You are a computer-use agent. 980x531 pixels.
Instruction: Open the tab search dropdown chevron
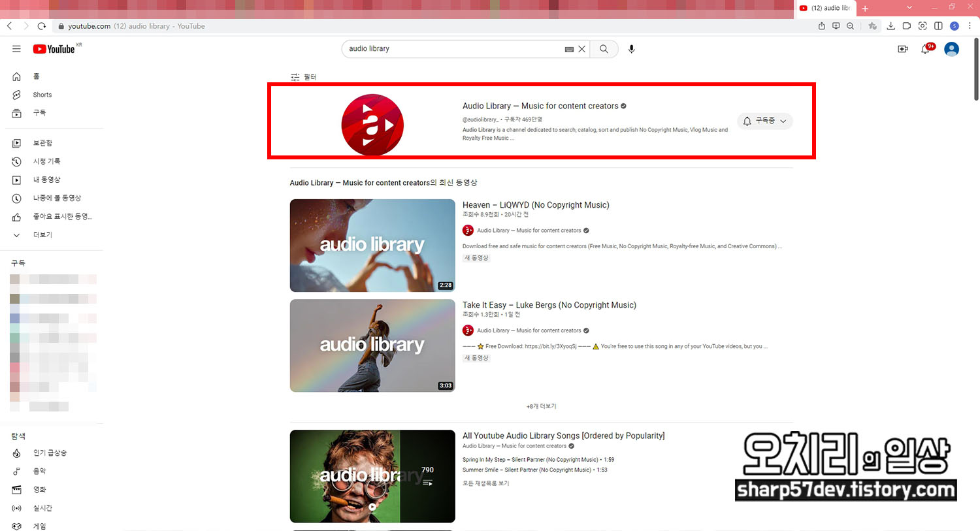909,8
